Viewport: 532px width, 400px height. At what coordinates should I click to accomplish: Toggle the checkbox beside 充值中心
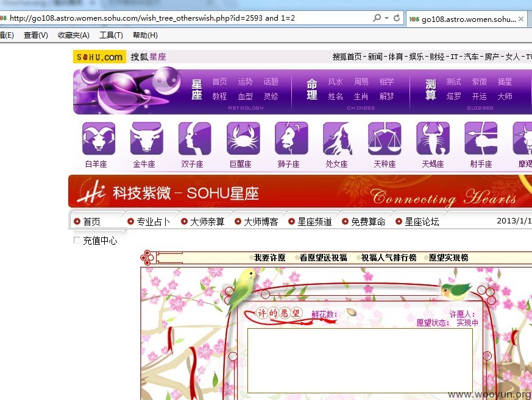(77, 240)
